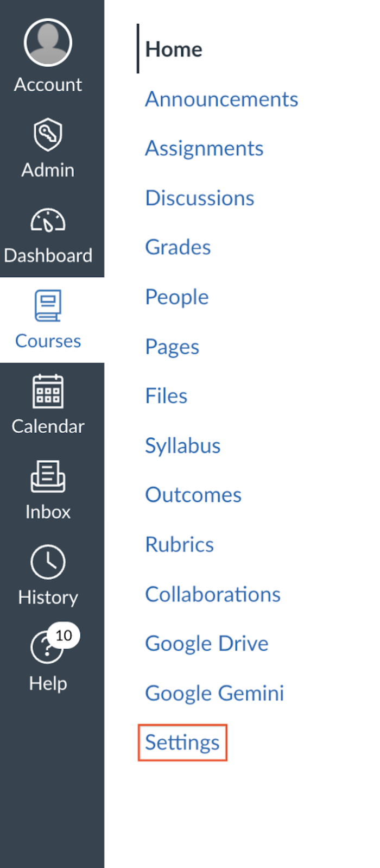Open the Help question mark icon

[46, 647]
